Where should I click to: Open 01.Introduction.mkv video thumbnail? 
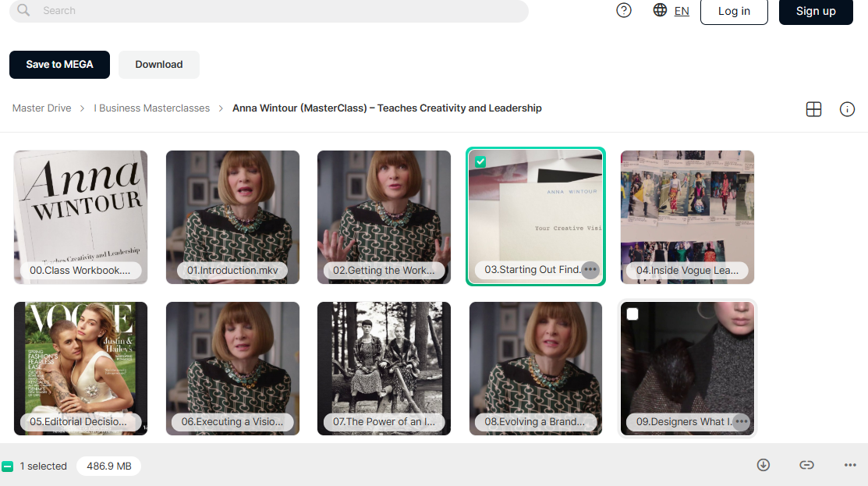pos(232,217)
